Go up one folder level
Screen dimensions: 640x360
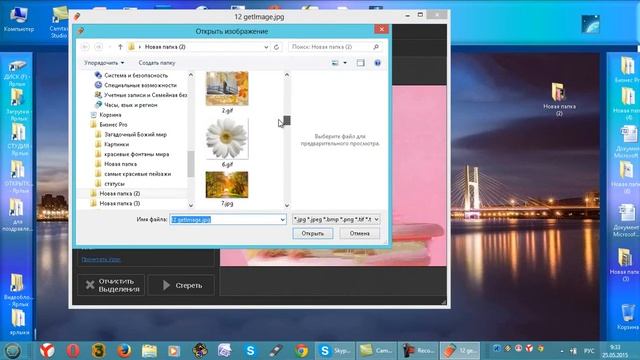[x=120, y=47]
